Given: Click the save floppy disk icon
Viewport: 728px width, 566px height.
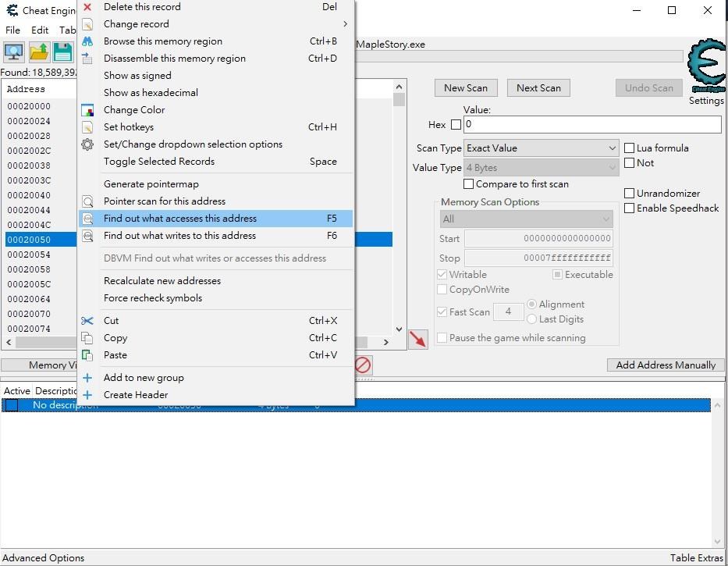Looking at the screenshot, I should (62, 52).
